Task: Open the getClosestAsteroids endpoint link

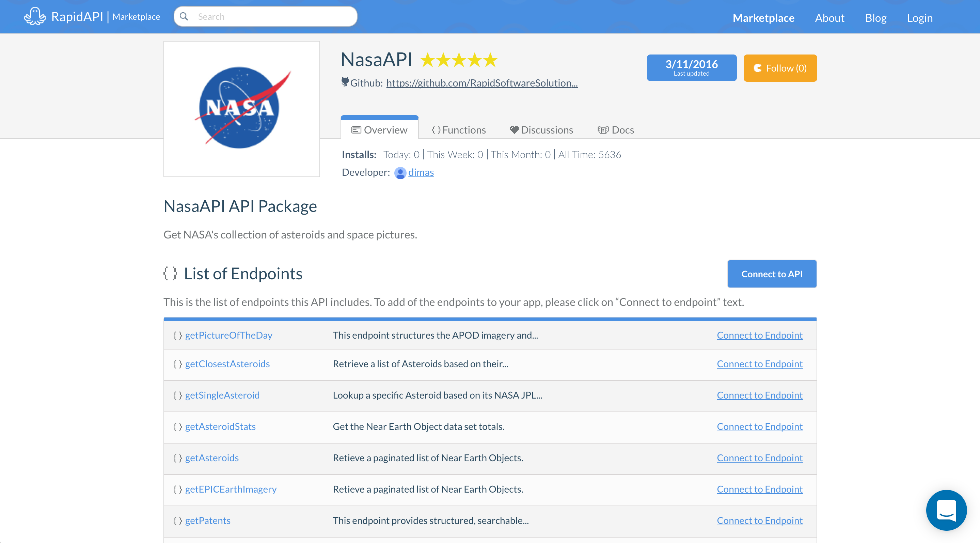Action: 227,364
